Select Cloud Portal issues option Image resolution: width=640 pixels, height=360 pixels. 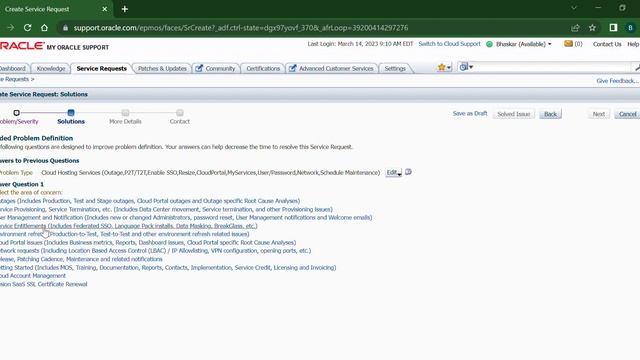pyautogui.click(x=148, y=242)
